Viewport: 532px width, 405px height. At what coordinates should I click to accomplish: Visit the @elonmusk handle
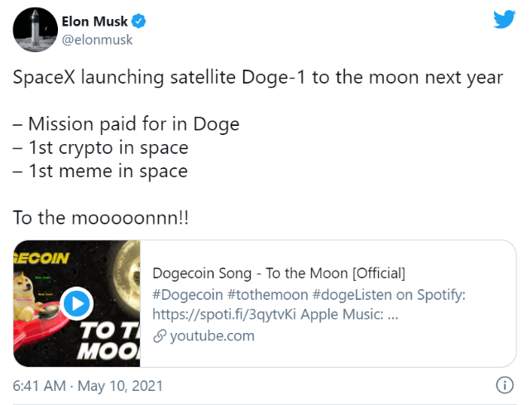coord(97,40)
